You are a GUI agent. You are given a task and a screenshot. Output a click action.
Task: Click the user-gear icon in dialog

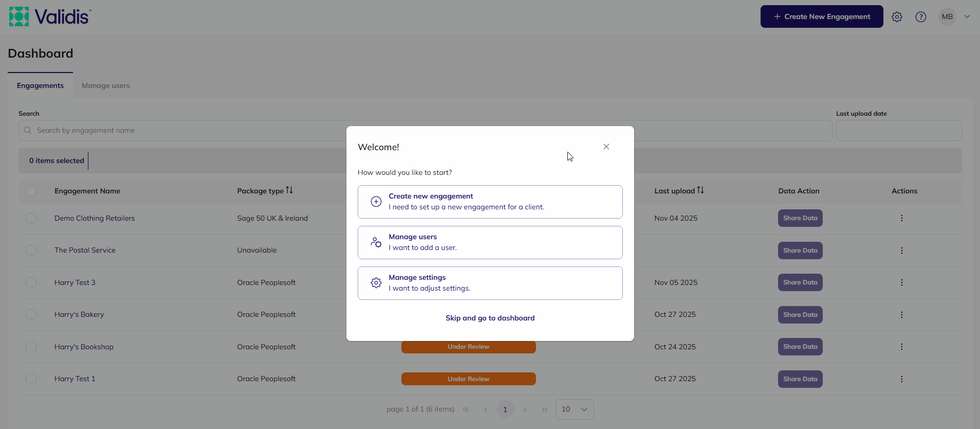(376, 242)
